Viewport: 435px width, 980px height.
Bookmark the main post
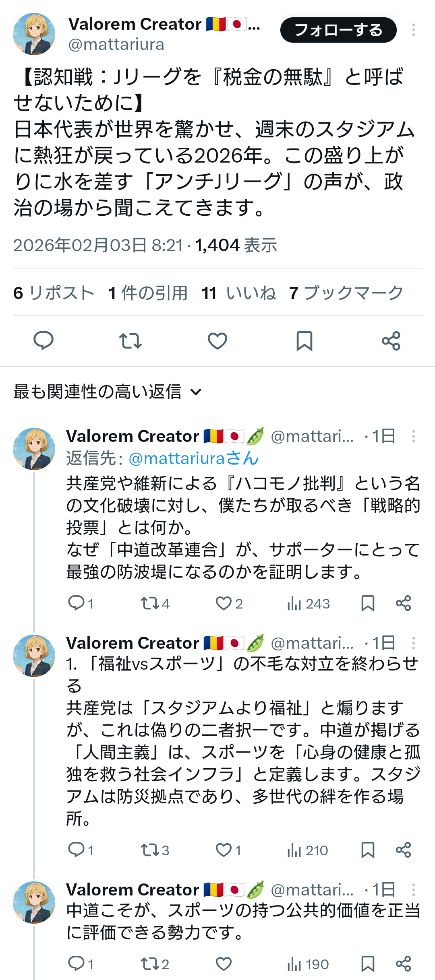point(304,341)
